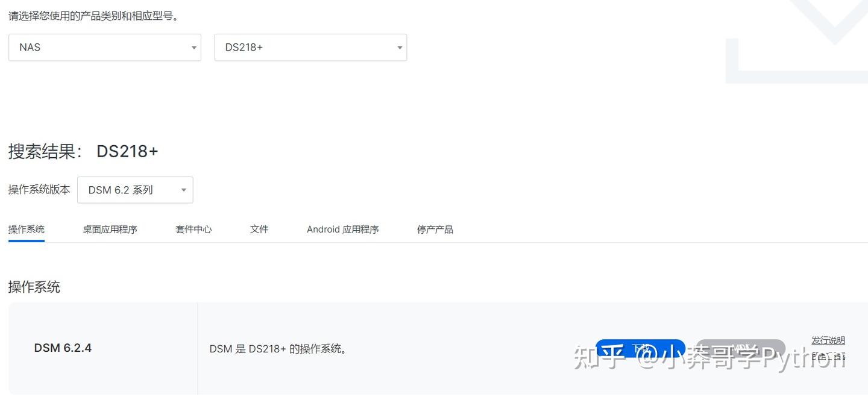Open the NAS product category dropdown
The height and width of the screenshot is (397, 868).
point(104,47)
